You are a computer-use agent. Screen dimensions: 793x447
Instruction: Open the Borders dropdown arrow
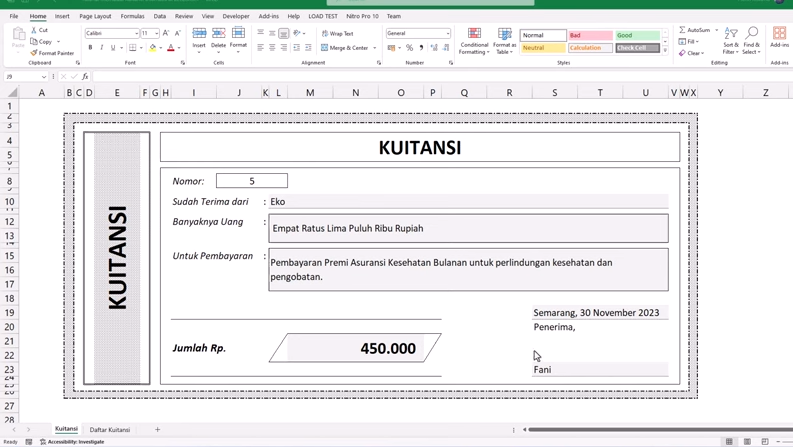coord(141,48)
